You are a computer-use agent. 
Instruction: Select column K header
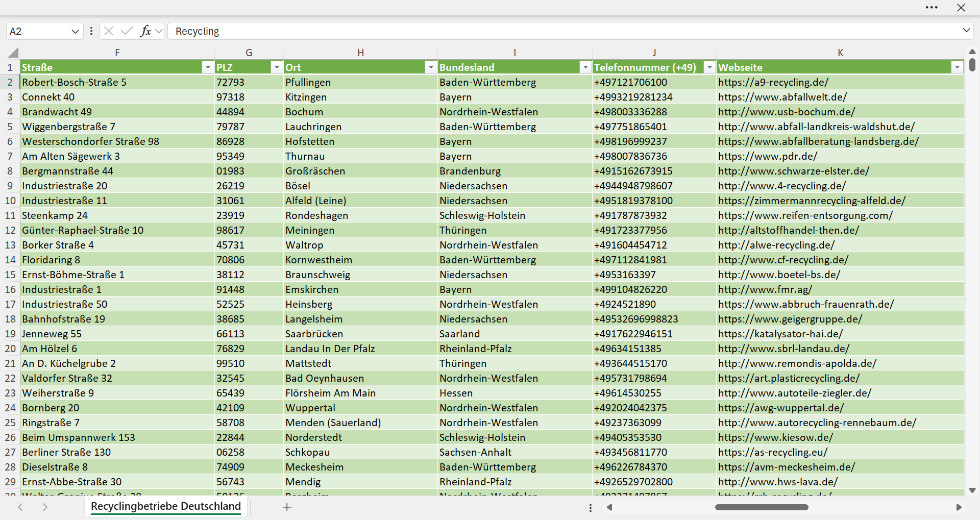click(840, 53)
